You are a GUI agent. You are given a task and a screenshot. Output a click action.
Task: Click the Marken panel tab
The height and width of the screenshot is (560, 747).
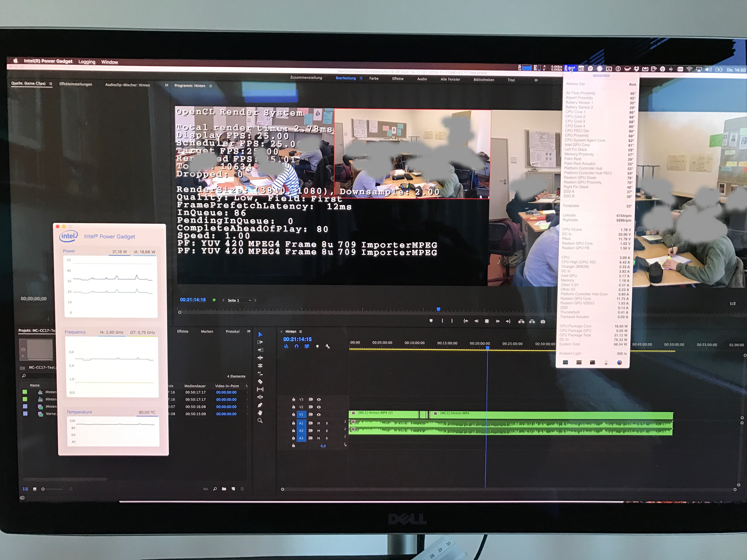point(207,331)
